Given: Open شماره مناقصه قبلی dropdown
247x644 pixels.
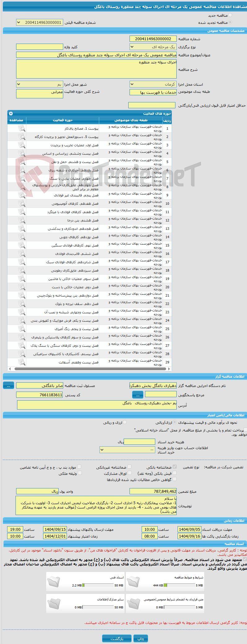Looking at the screenshot, I should coord(39,22).
